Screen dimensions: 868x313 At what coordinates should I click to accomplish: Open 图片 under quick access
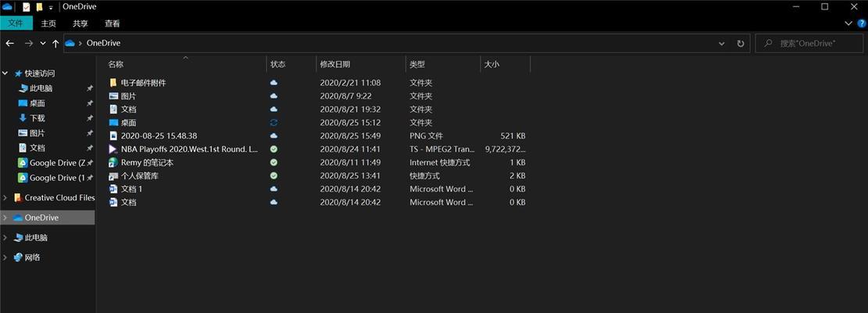[x=37, y=133]
